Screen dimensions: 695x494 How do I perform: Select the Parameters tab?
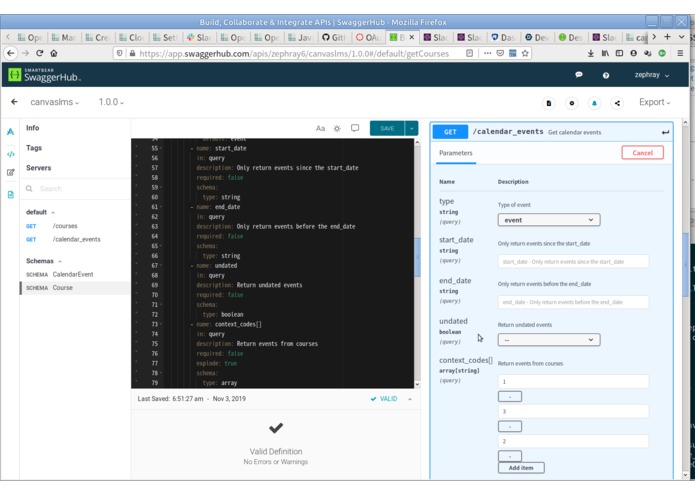[x=456, y=153]
